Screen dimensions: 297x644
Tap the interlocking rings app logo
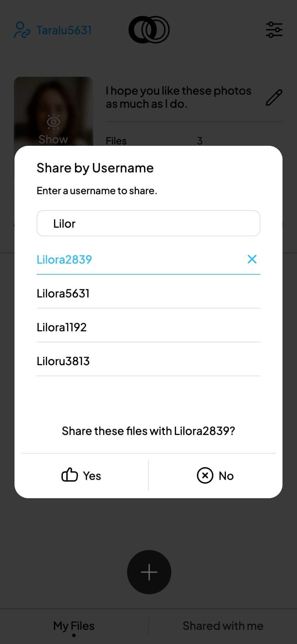[x=149, y=30]
